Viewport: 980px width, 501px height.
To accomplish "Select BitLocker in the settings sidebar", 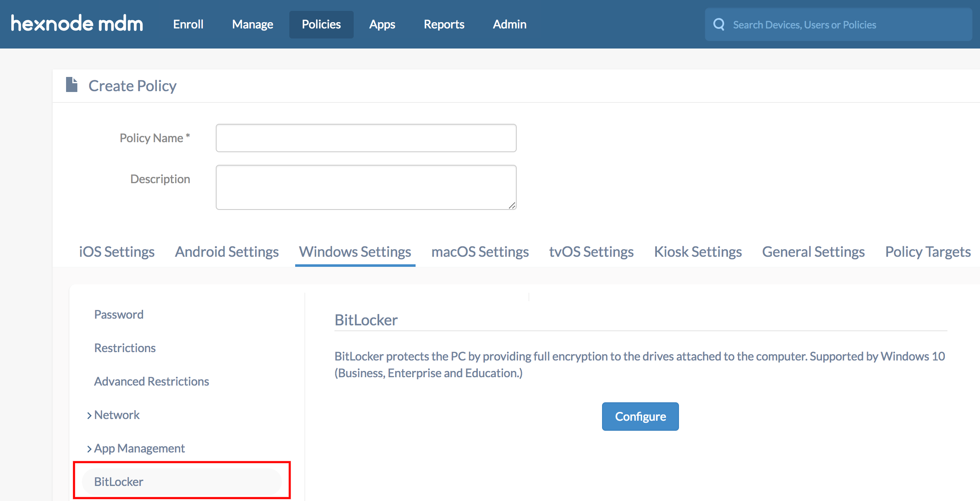I will coord(182,481).
